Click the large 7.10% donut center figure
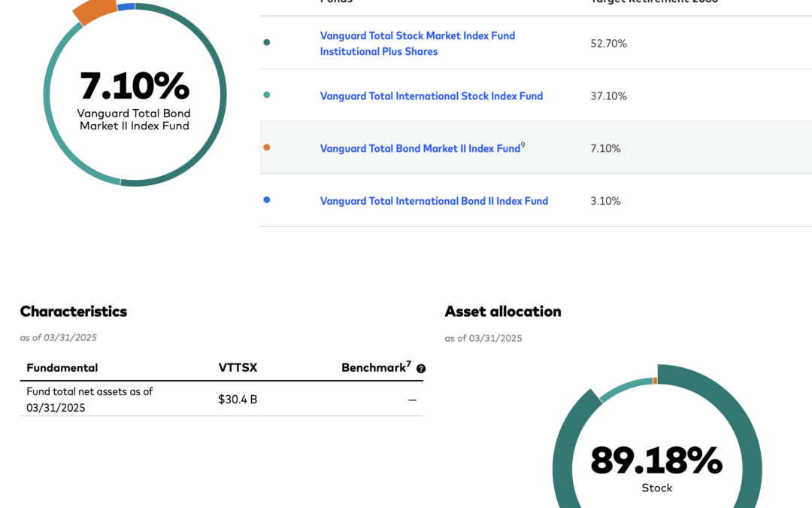Viewport: 812px width, 508px height. [135, 86]
